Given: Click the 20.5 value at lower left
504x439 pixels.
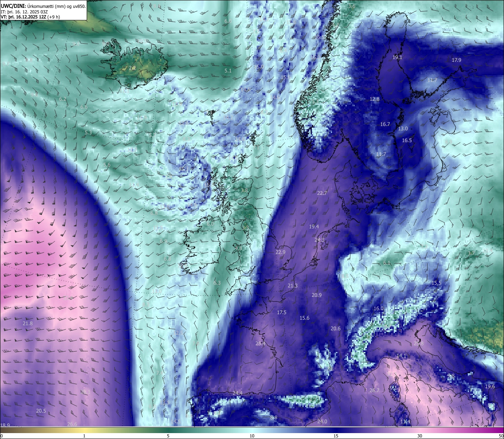Looking at the screenshot, I should coord(41,411).
